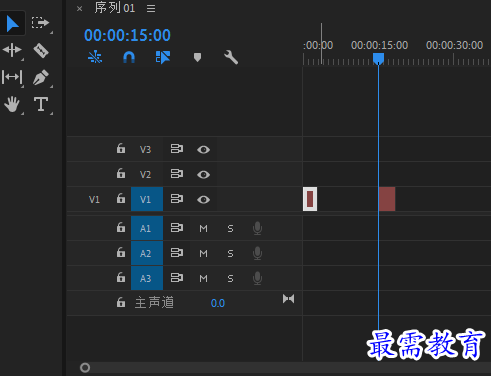Solo track A2
The image size is (491, 376).
point(230,254)
